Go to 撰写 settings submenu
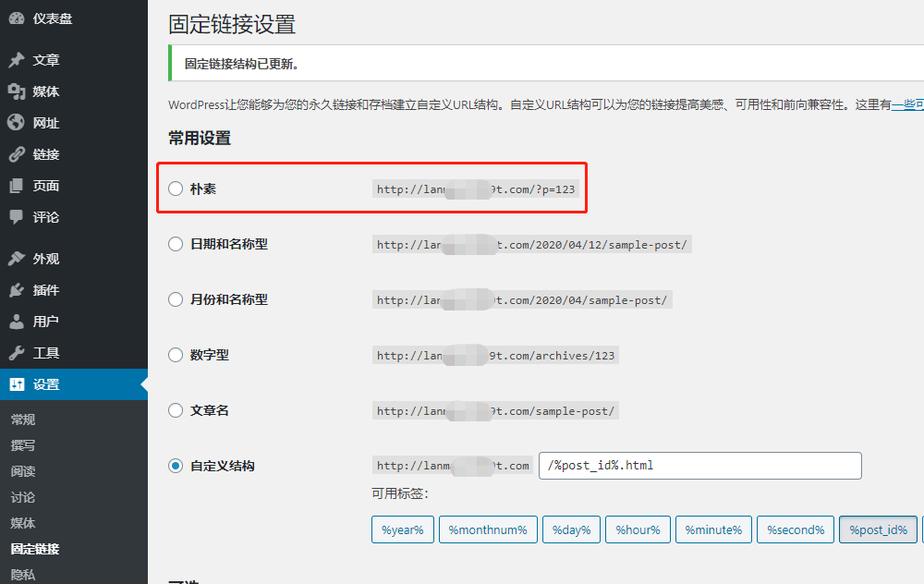 [x=23, y=445]
